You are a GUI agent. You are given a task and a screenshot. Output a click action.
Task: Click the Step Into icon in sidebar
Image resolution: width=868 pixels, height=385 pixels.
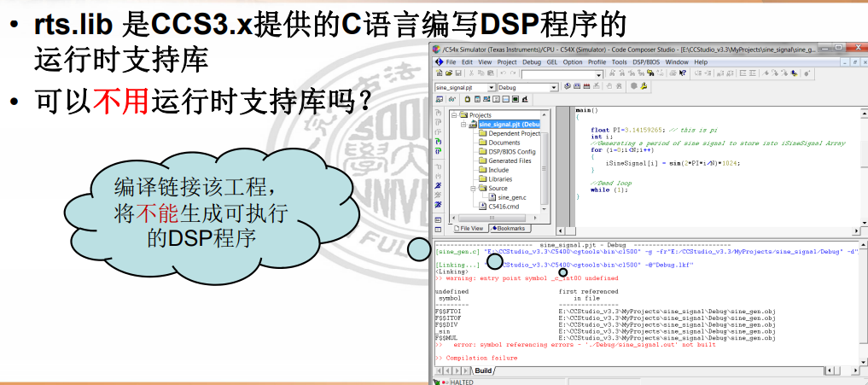coord(438,113)
